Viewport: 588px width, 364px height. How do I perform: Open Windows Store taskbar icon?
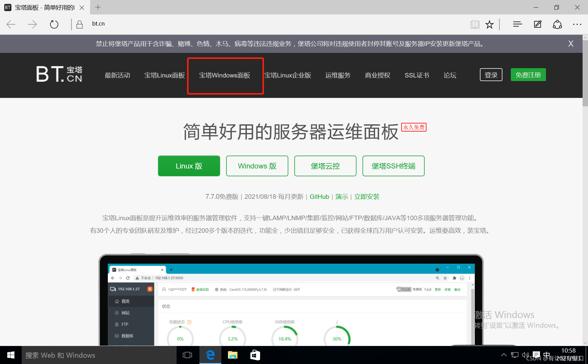click(x=255, y=355)
